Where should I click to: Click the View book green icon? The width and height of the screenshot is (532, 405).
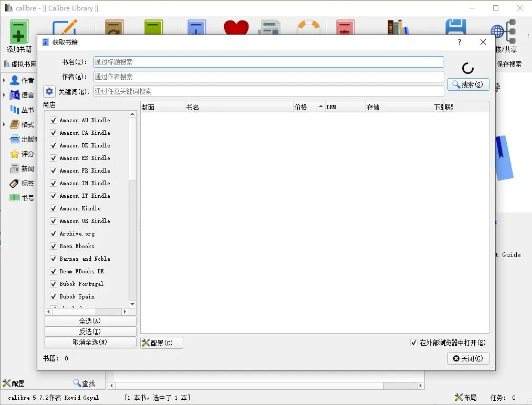point(153,27)
